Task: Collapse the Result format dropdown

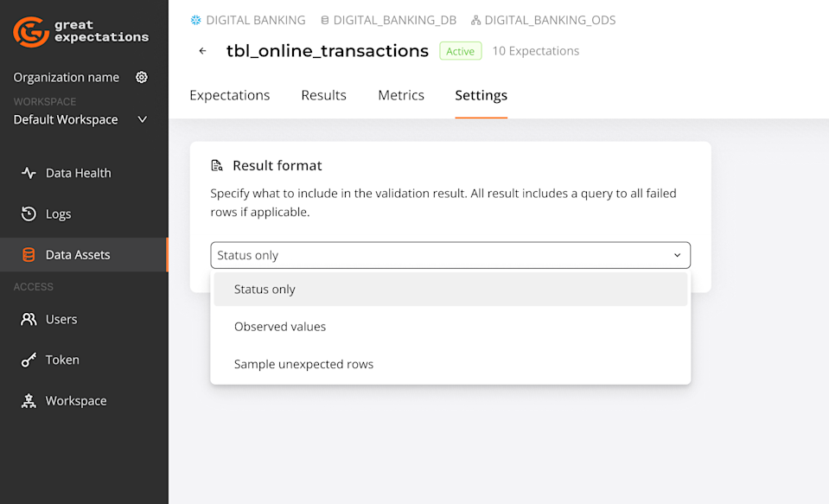Action: (x=678, y=255)
